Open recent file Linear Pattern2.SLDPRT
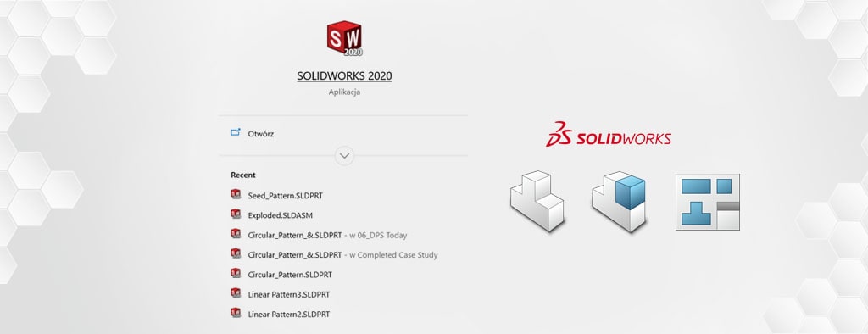Screen dimensions: 868x334 [289, 314]
